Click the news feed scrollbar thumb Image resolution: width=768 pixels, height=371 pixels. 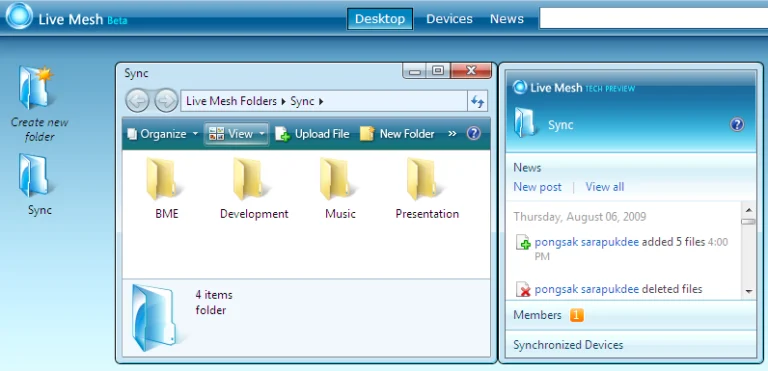point(748,222)
